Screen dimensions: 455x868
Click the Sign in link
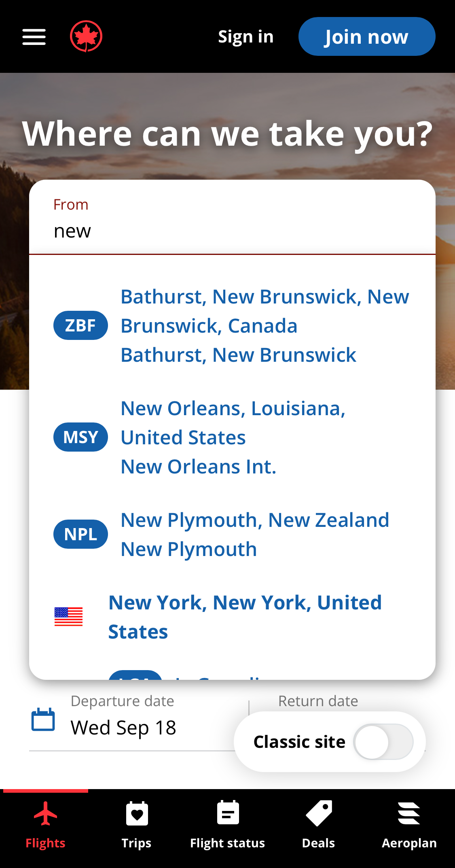point(245,36)
